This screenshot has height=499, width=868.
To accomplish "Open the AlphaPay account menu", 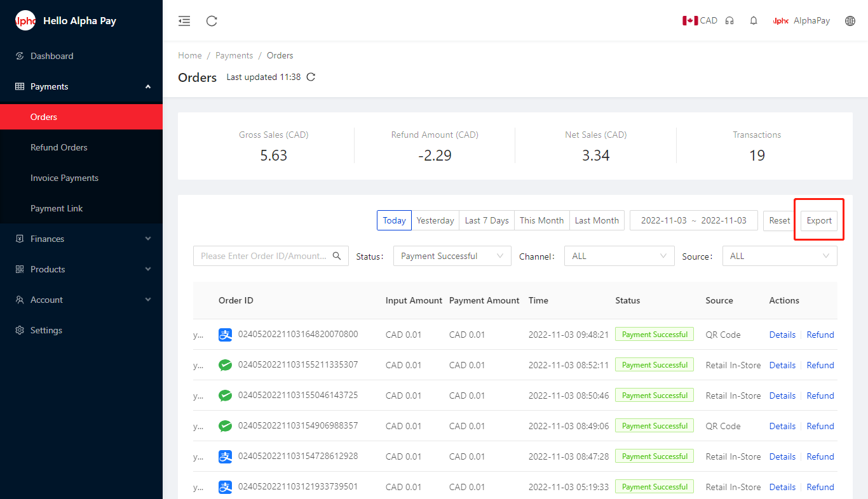I will [802, 21].
